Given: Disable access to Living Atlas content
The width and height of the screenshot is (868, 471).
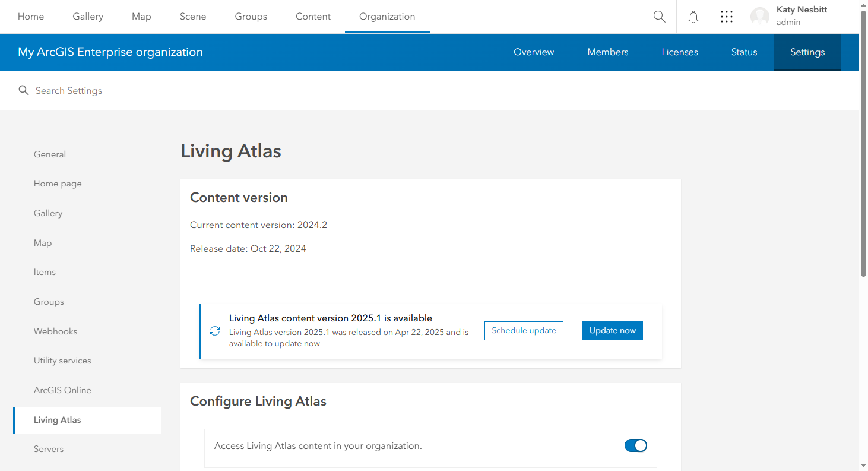Looking at the screenshot, I should pyautogui.click(x=636, y=445).
